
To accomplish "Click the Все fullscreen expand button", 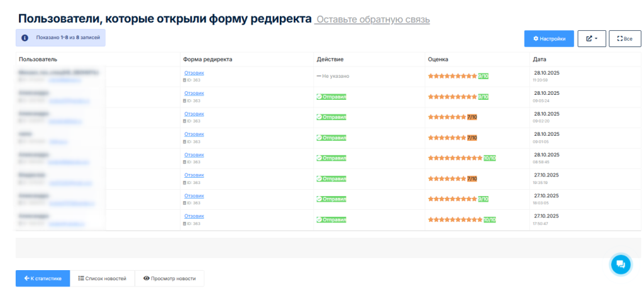I will 625,39.
